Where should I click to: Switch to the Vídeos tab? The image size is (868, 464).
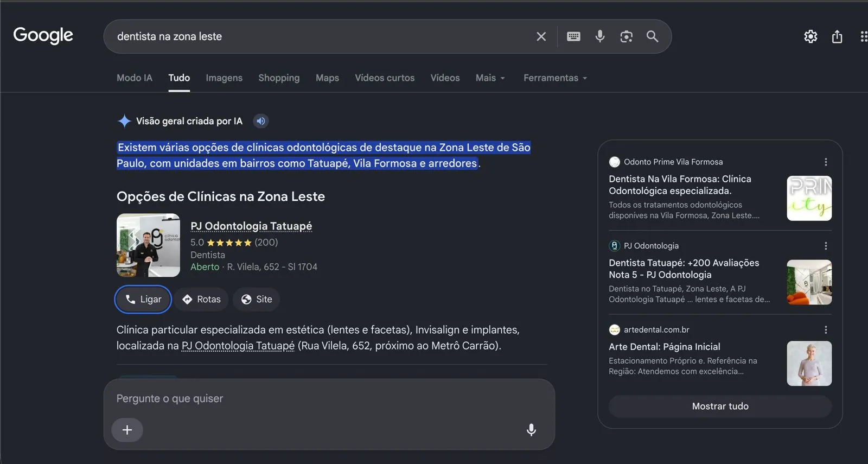[x=445, y=78]
